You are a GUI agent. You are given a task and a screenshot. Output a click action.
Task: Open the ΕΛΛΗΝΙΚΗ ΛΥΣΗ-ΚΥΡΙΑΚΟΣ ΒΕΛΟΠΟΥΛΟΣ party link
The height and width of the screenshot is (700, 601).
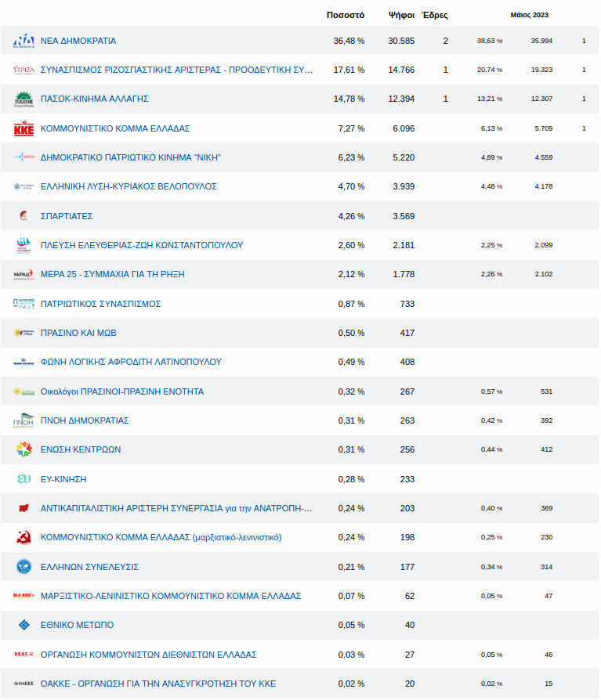click(x=129, y=187)
